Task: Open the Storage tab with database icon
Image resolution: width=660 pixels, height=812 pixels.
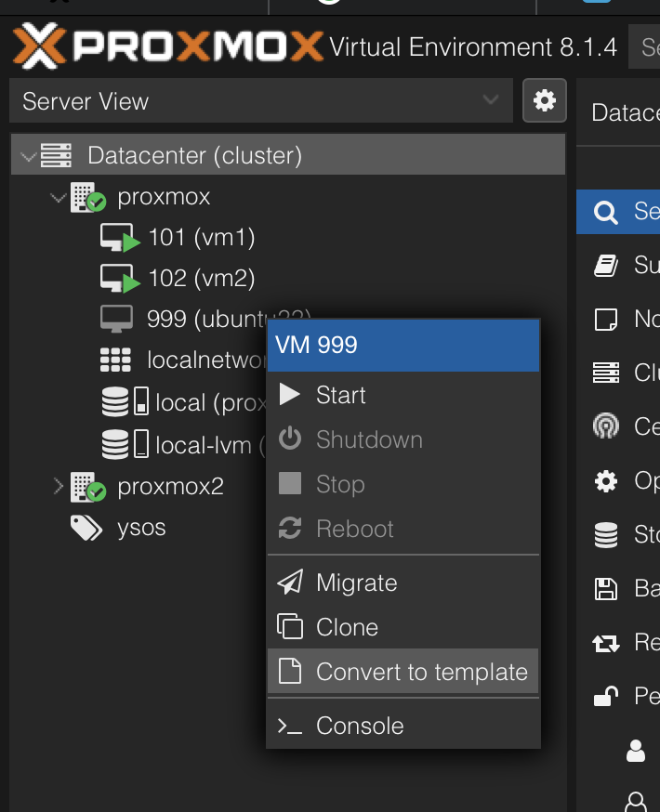Action: point(618,535)
